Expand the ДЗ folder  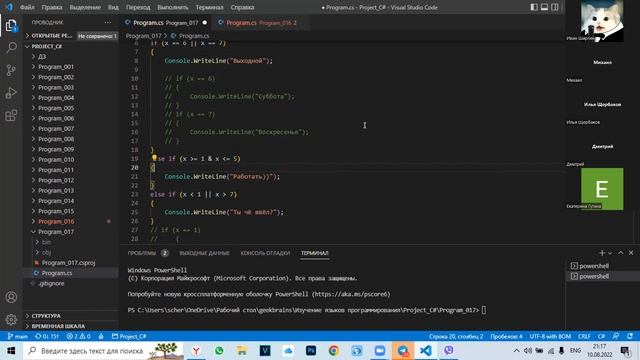click(x=71, y=56)
